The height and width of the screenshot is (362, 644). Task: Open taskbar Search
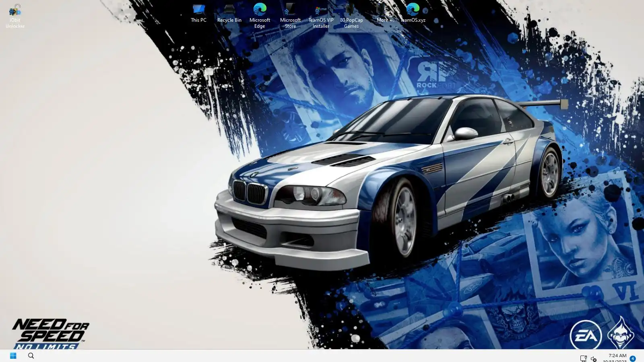point(31,356)
